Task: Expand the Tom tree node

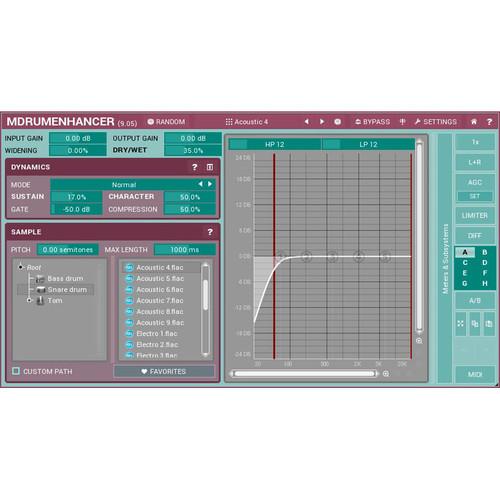Action: coord(29,300)
